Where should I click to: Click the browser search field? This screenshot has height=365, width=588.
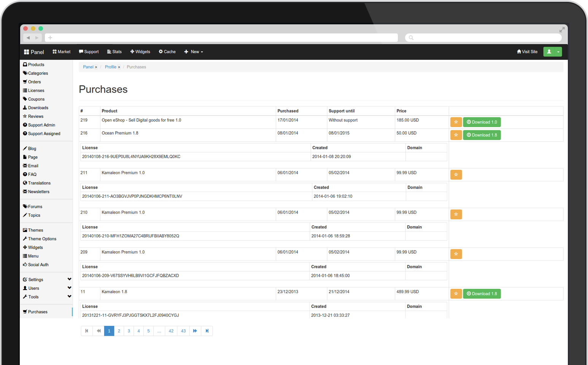point(483,38)
